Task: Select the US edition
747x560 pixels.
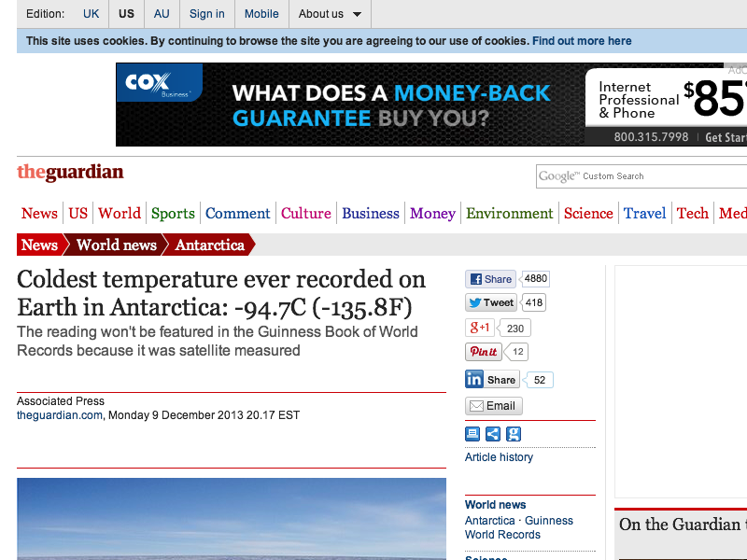Action: point(126,14)
